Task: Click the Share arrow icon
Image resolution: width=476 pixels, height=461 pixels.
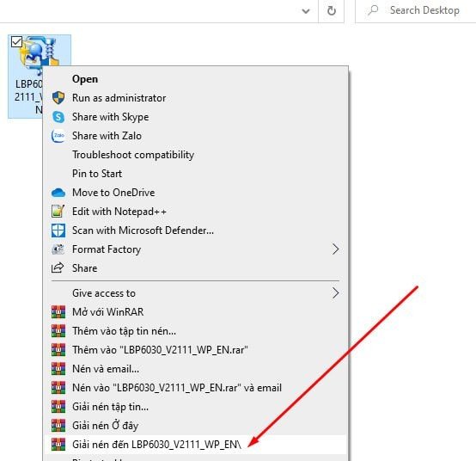Action: pyautogui.click(x=58, y=267)
